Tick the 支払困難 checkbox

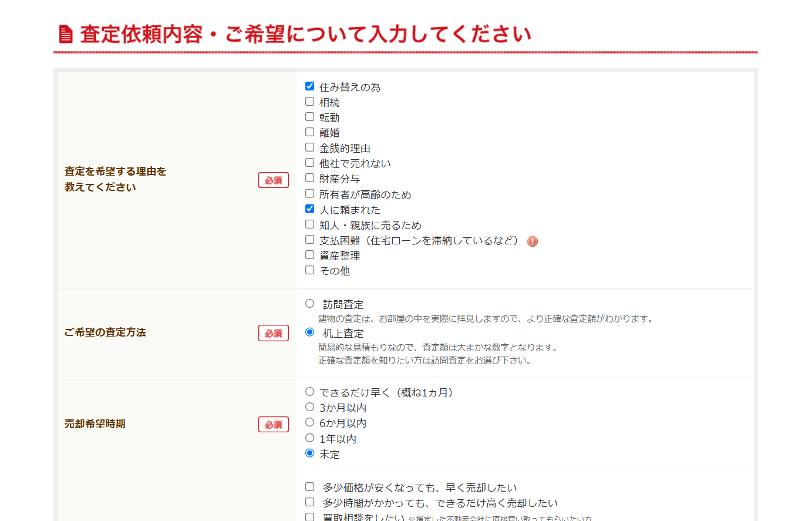309,240
